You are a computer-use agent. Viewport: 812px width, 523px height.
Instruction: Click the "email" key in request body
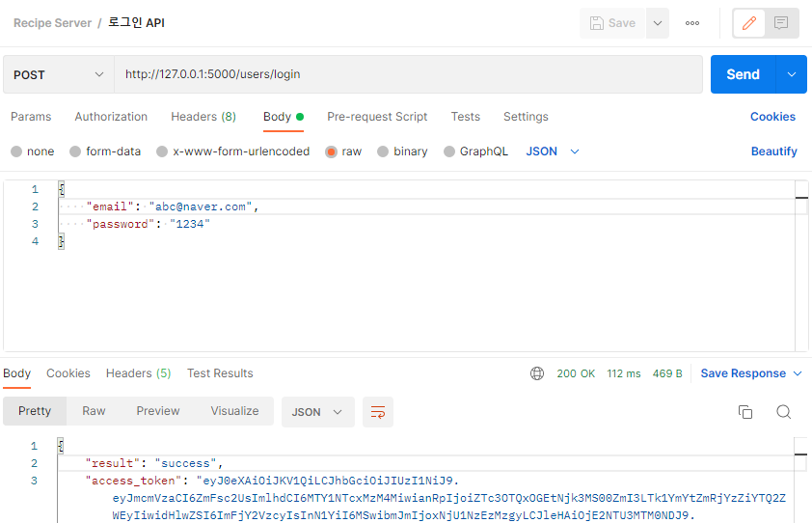tap(110, 206)
